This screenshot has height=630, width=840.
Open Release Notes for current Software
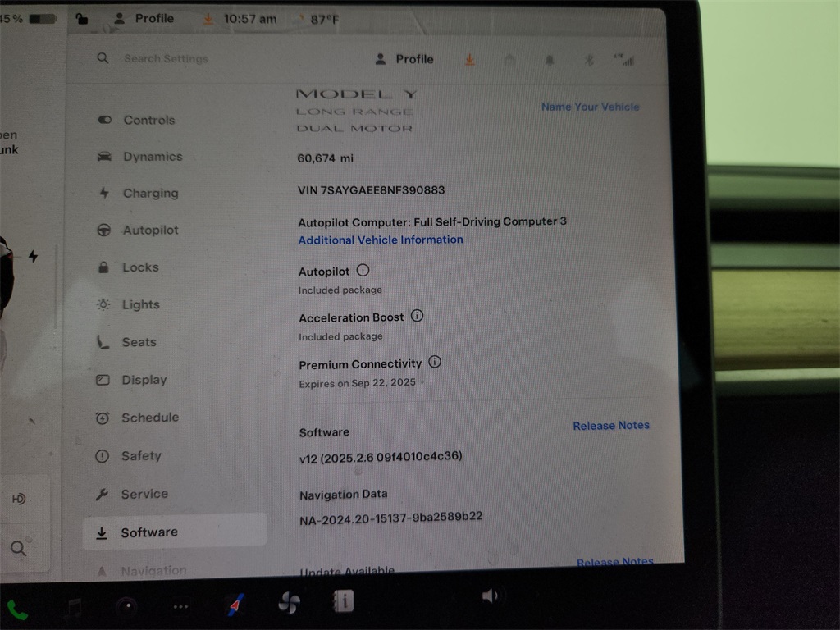(611, 426)
